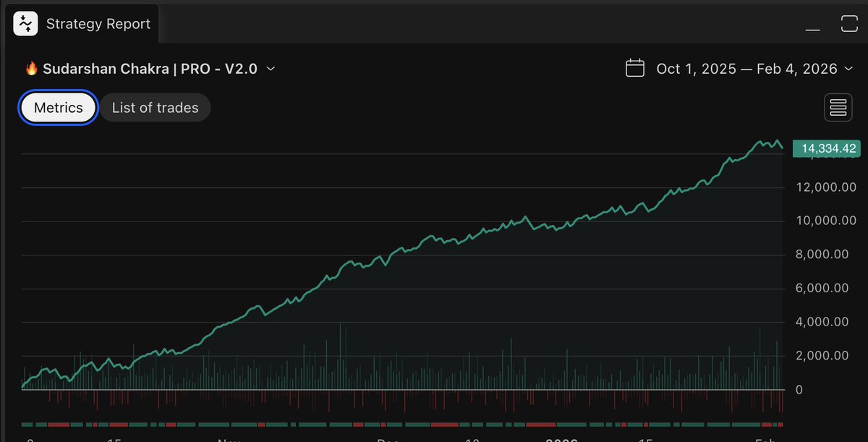This screenshot has width=868, height=442.
Task: Select the Metrics tab
Action: tap(59, 108)
